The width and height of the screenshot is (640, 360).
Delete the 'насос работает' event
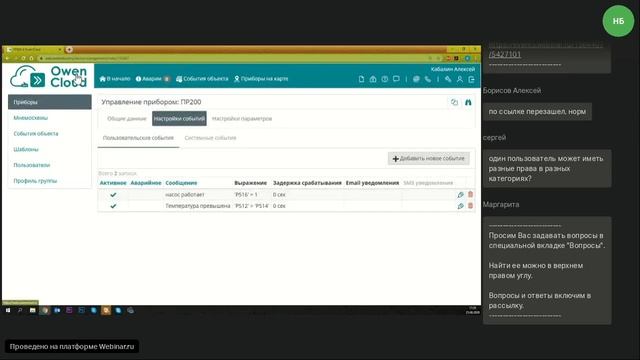(470, 195)
